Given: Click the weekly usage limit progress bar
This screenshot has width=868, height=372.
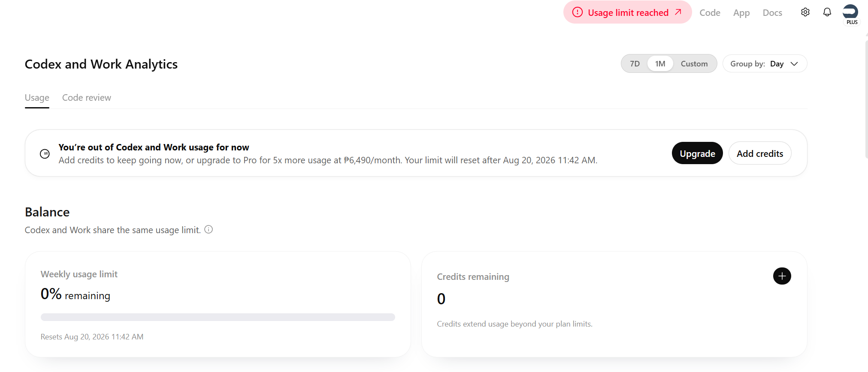Looking at the screenshot, I should tap(218, 317).
